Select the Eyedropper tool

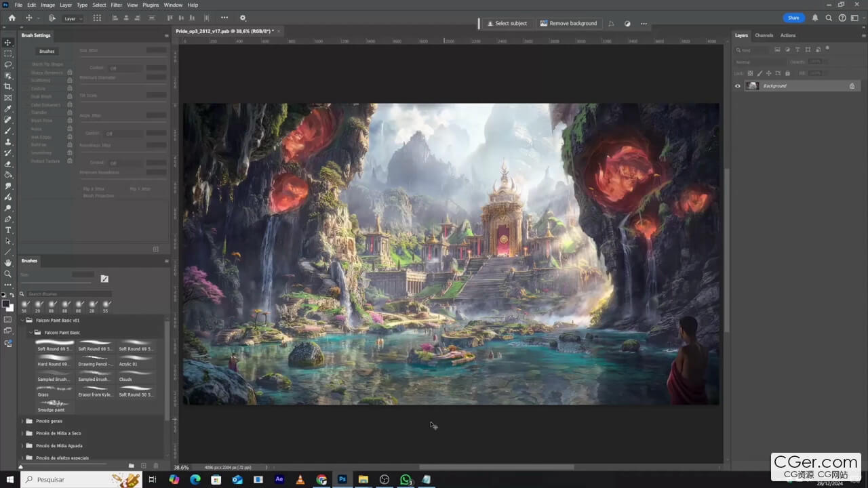tap(8, 108)
